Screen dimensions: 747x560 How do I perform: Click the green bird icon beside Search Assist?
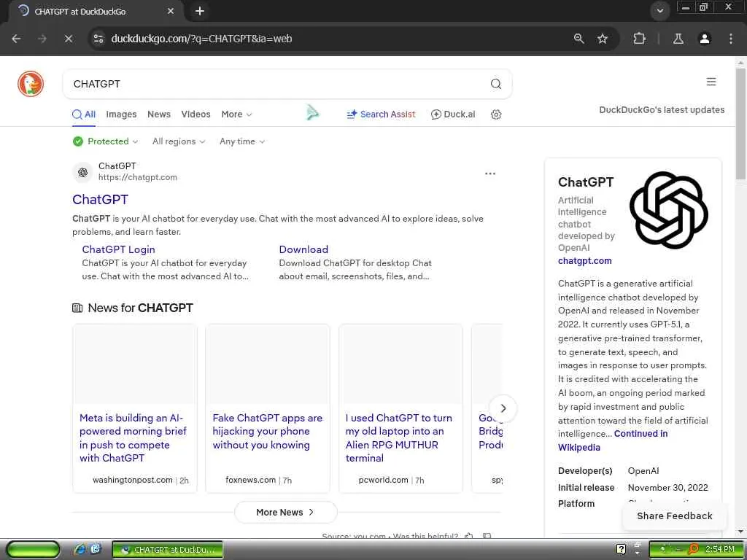pyautogui.click(x=312, y=112)
